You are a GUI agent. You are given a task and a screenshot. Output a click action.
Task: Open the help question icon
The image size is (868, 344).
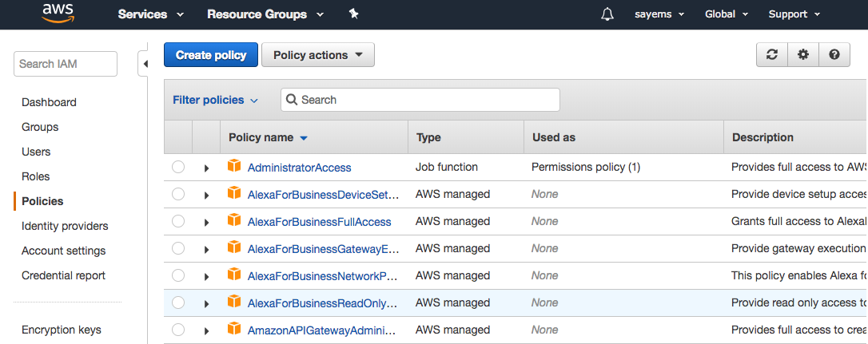click(834, 55)
